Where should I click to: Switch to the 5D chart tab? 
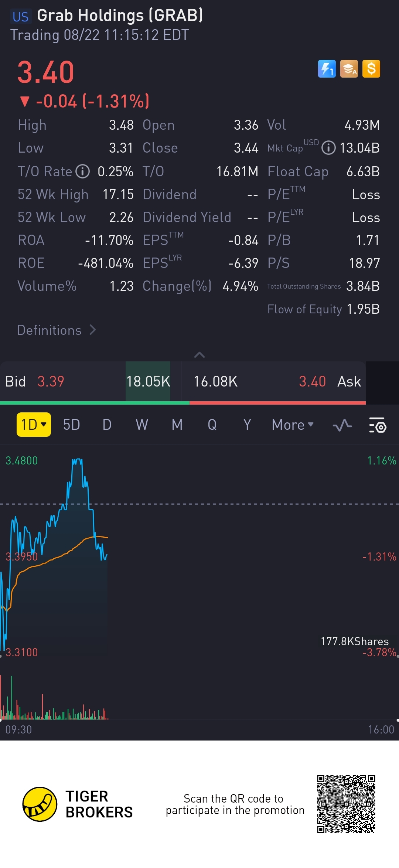click(72, 425)
